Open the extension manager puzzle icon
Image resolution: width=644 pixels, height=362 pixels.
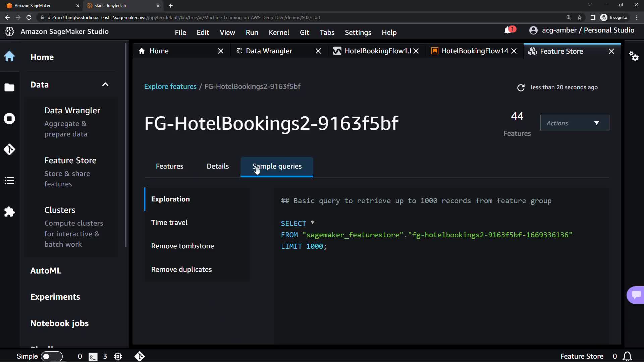pyautogui.click(x=9, y=212)
